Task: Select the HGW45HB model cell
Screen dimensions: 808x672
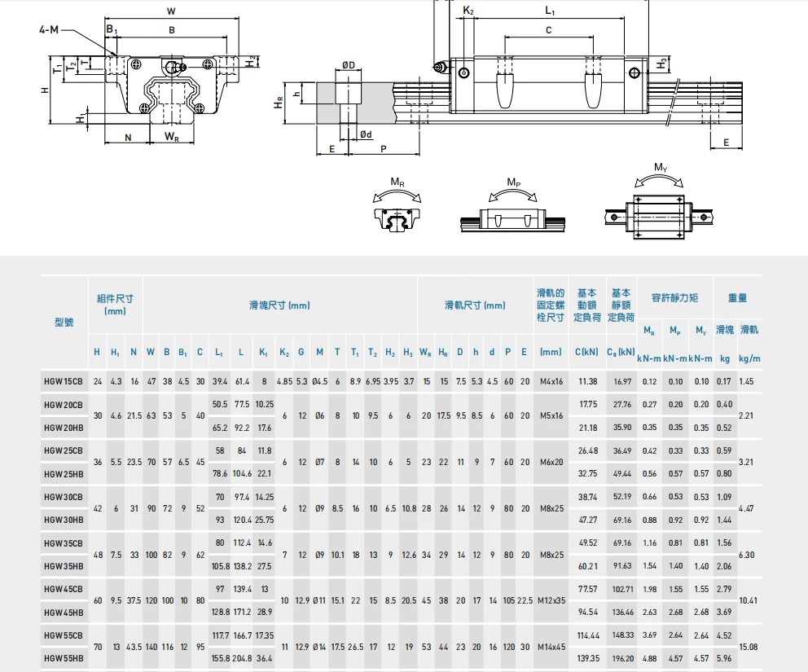Action: pos(64,613)
